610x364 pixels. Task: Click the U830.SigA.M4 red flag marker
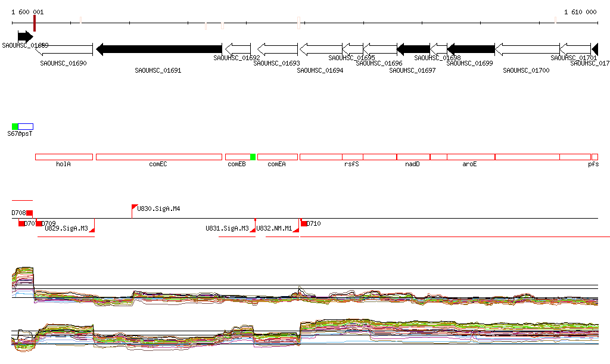134,208
